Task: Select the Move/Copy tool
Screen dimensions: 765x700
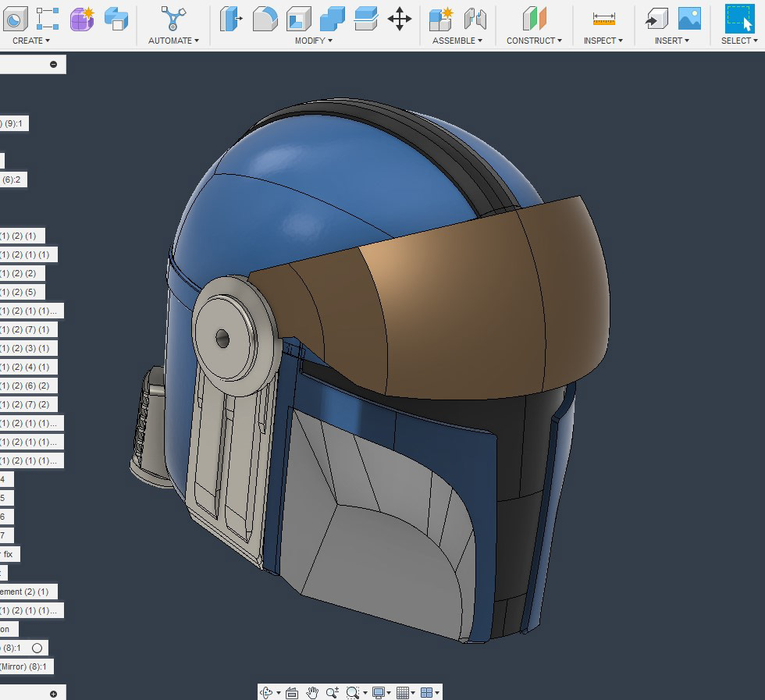Action: (400, 19)
